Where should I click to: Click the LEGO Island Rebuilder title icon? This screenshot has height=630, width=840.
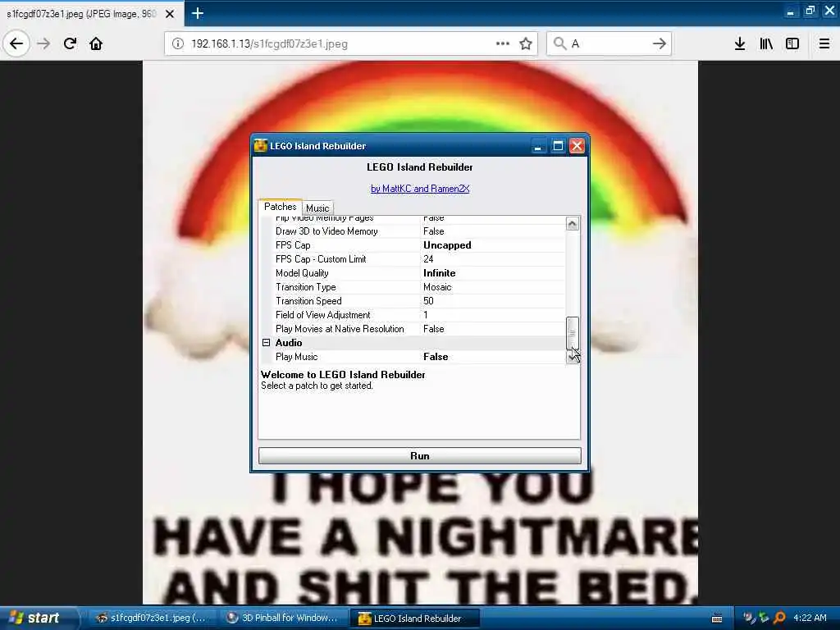(260, 146)
